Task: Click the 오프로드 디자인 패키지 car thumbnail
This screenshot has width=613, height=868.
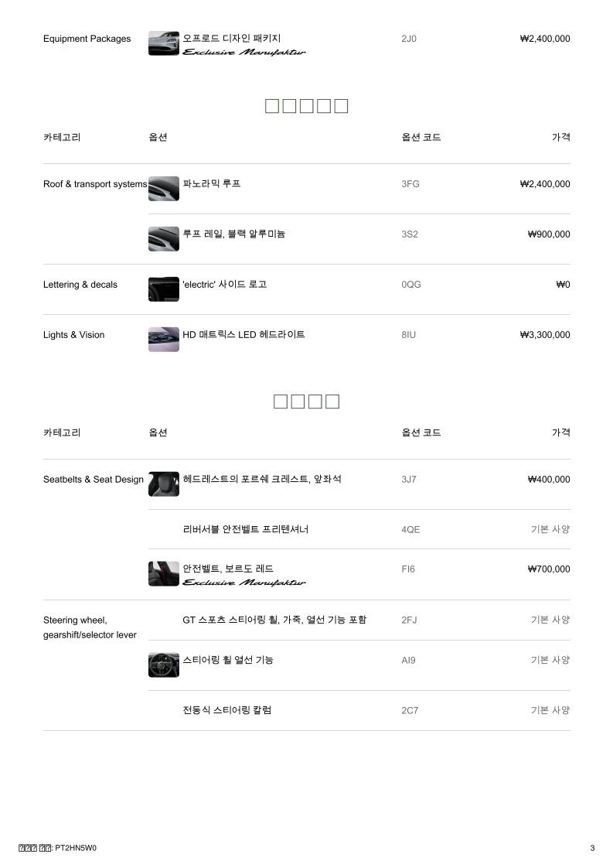Action: tap(163, 43)
